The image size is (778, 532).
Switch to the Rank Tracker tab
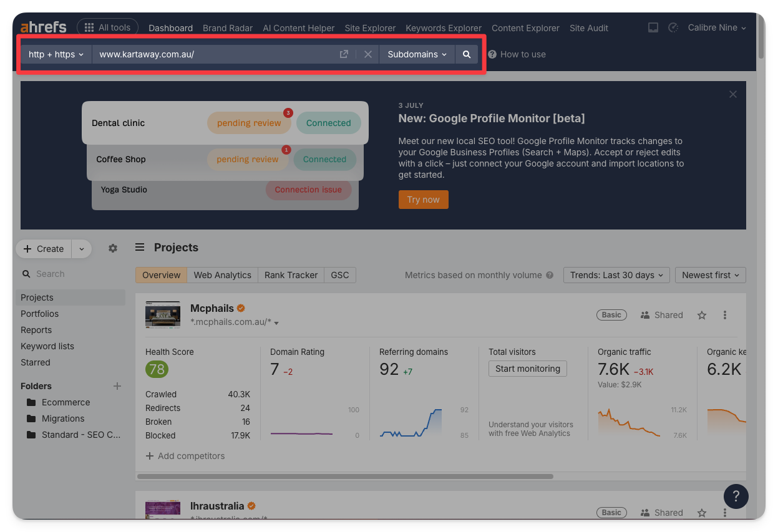point(291,275)
